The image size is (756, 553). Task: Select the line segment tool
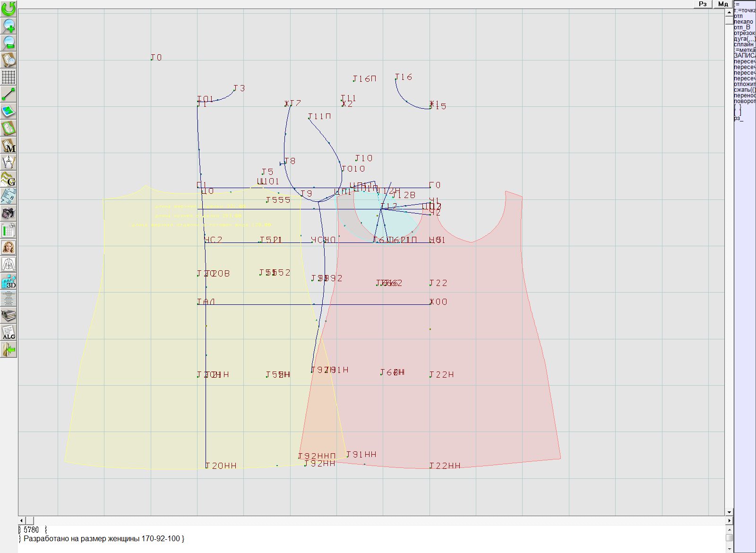pos(9,94)
